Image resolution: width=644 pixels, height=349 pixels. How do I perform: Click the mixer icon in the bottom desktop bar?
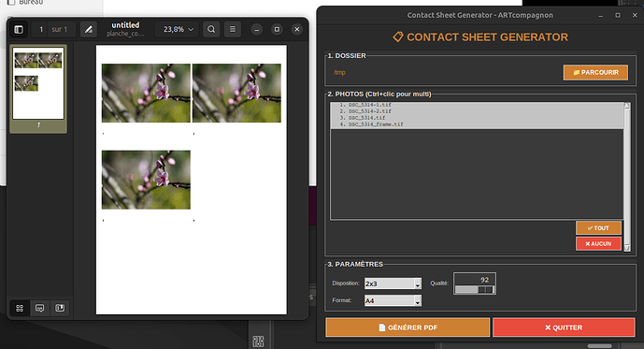258,342
